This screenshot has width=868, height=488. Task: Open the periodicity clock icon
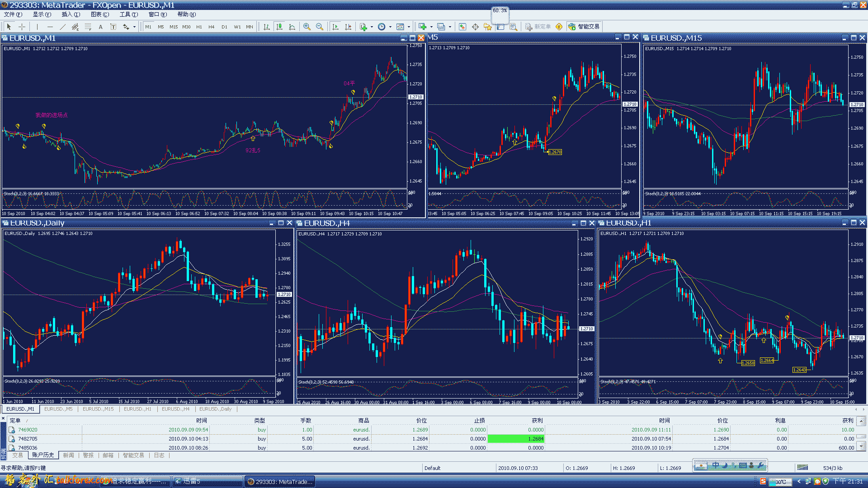click(382, 27)
